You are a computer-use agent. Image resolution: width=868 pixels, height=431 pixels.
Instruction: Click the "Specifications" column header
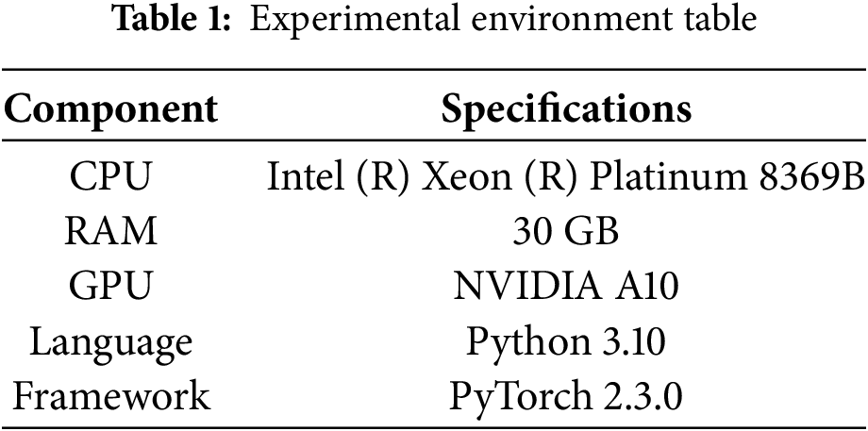pos(566,108)
